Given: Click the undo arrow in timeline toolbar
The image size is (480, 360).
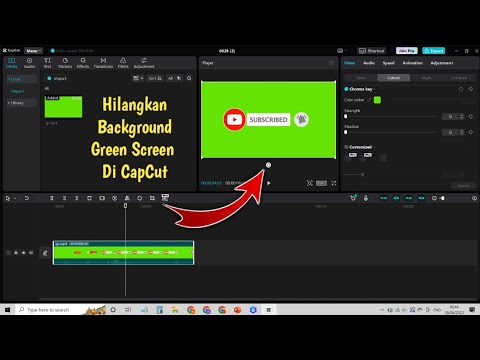Looking at the screenshot, I should [x=27, y=198].
